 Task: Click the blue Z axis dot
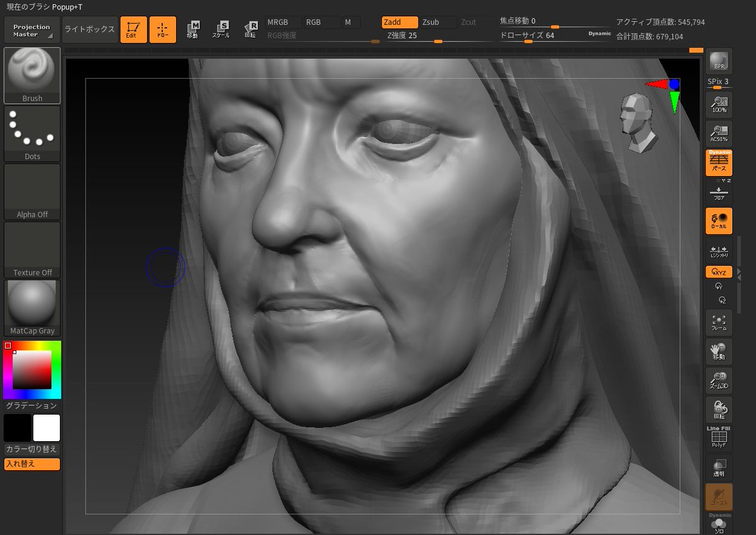click(x=674, y=84)
